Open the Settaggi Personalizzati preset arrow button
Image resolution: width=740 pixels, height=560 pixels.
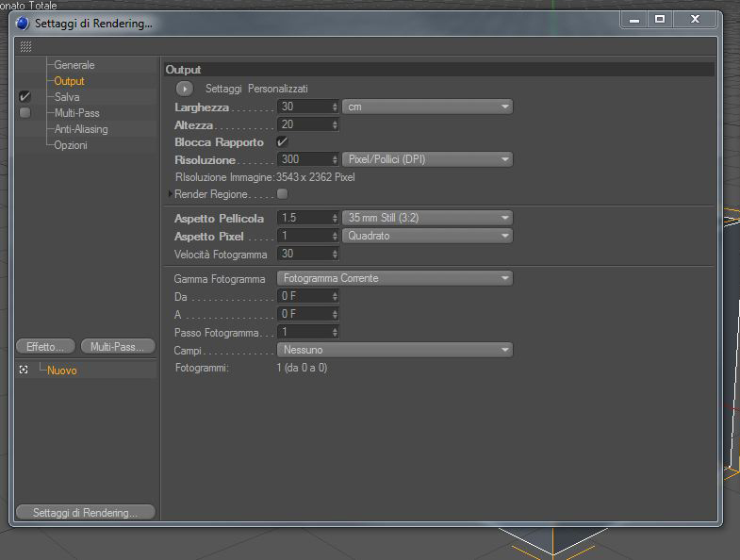point(185,89)
